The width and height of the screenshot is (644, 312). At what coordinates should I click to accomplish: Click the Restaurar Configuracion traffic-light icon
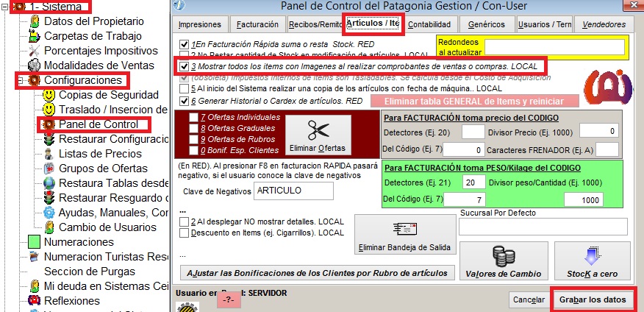tap(49, 139)
